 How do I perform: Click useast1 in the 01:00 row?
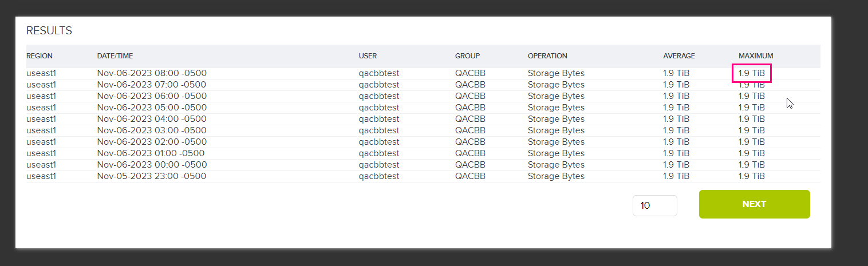pyautogui.click(x=41, y=153)
